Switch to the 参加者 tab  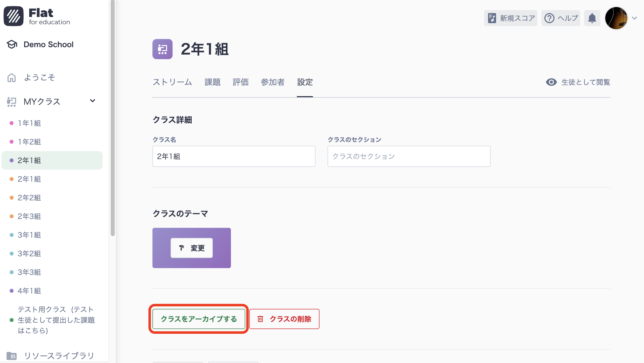pyautogui.click(x=273, y=82)
